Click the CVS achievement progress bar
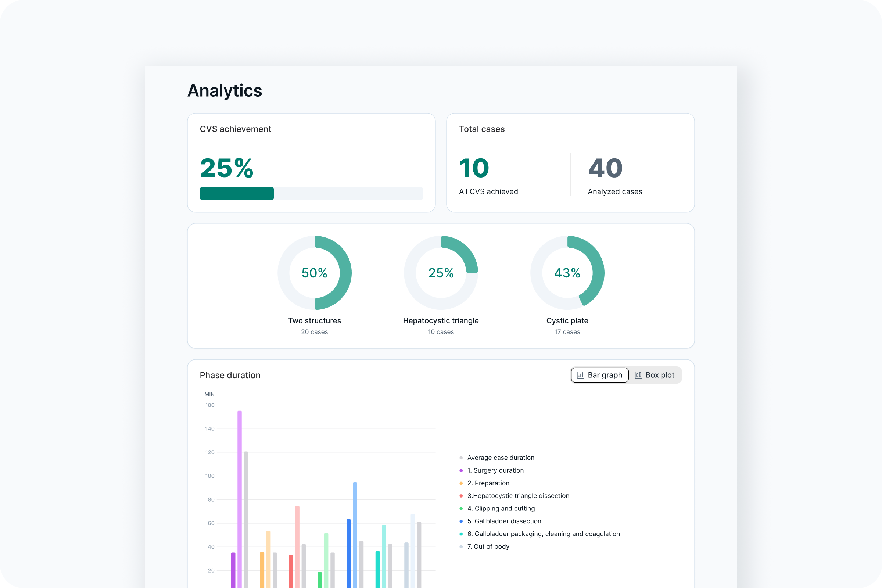Viewport: 882px width, 588px height. [311, 194]
